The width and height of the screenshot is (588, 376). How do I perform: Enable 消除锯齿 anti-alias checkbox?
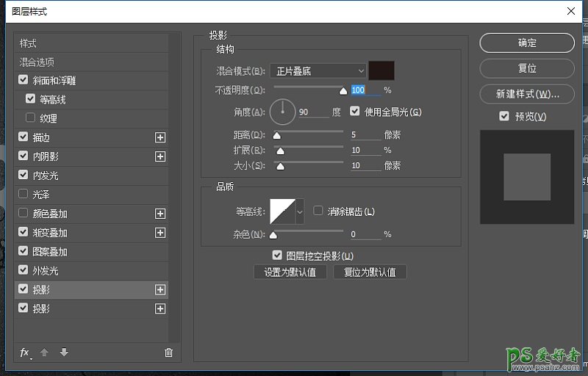(318, 211)
